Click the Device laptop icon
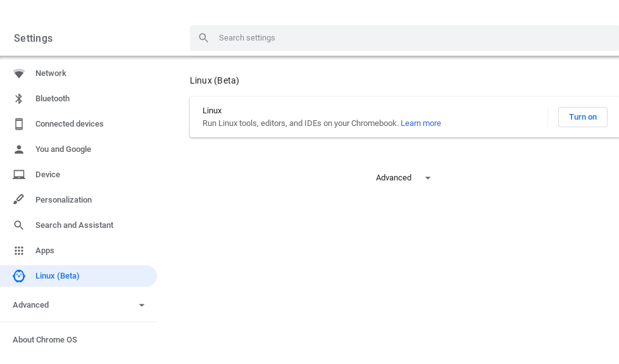 pos(18,175)
